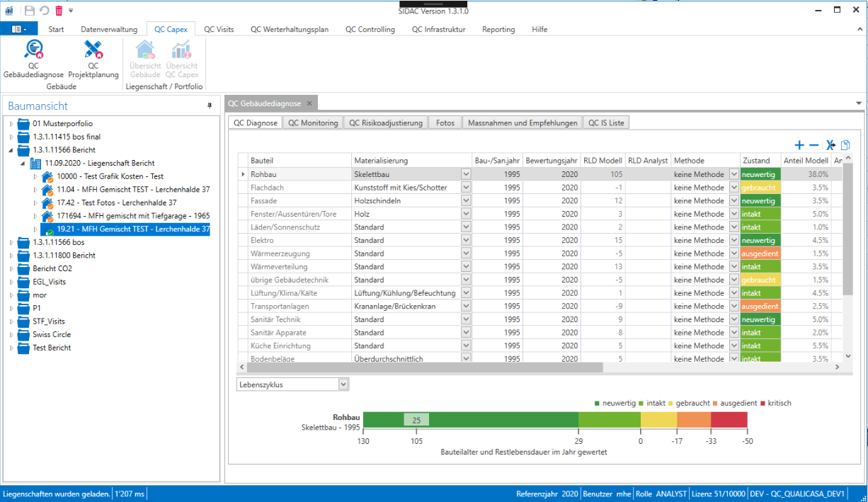Click the red delete icon in the toolbar
Viewport: 868px width, 502px height.
(x=58, y=10)
